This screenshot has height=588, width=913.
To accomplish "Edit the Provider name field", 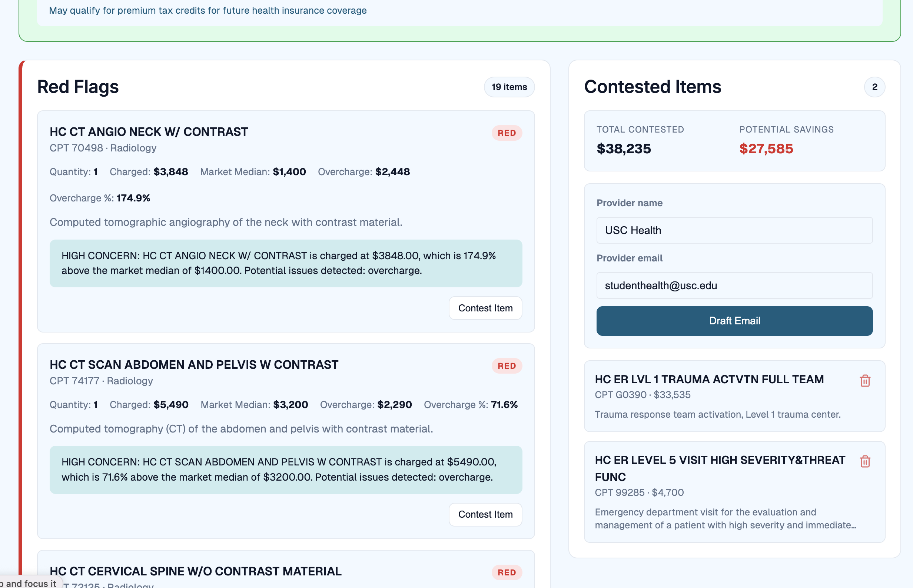I will pos(734,230).
